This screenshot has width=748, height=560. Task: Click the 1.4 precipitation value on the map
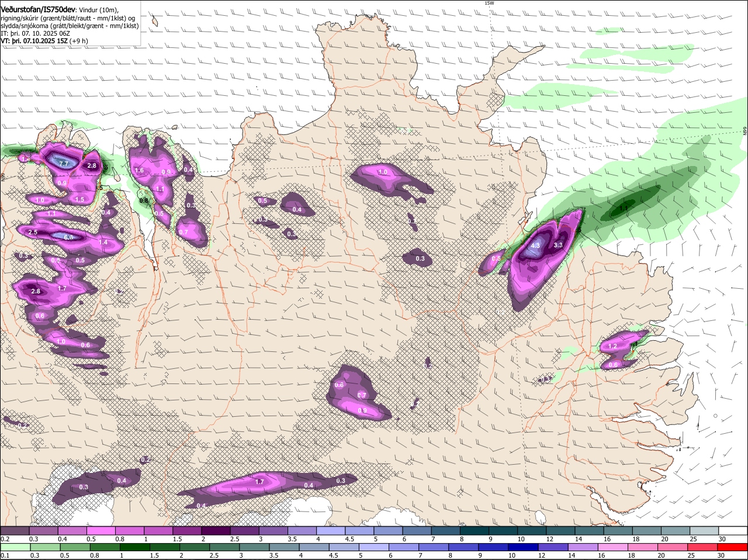(103, 242)
